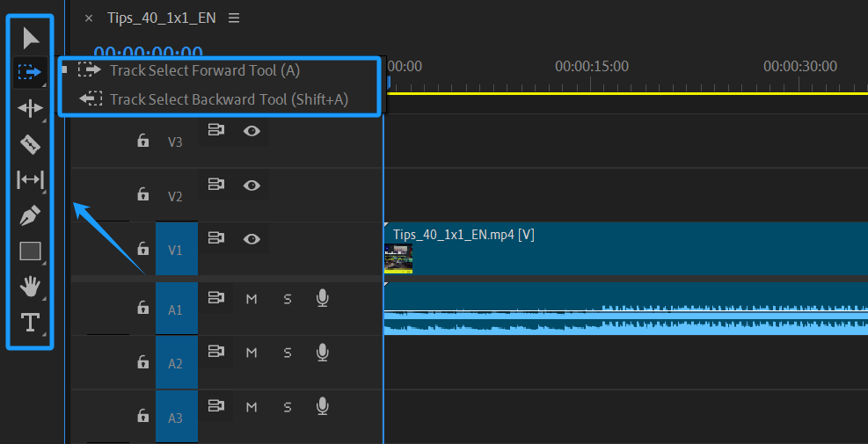Mute audio track A1
Image resolution: width=868 pixels, height=444 pixels.
point(252,299)
